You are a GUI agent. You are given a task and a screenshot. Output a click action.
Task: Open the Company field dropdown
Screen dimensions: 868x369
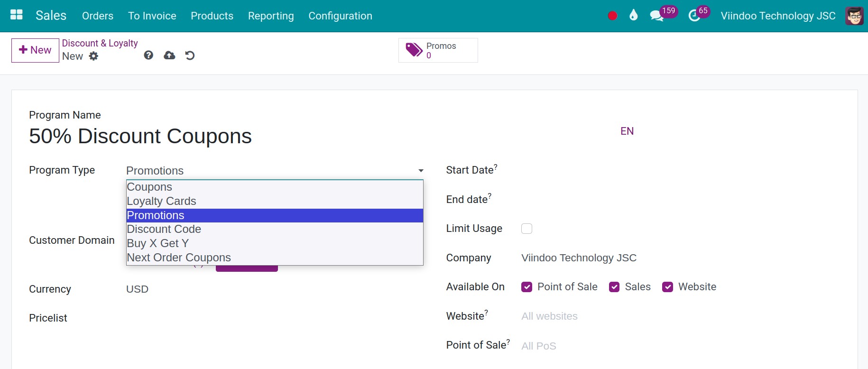[x=681, y=258]
